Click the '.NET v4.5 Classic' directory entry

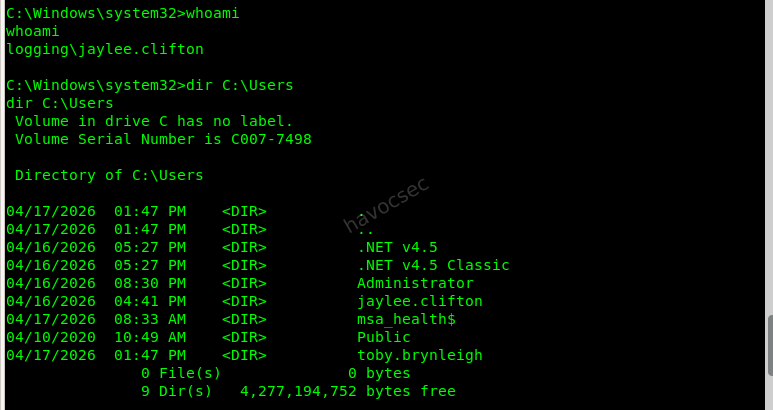coord(433,265)
